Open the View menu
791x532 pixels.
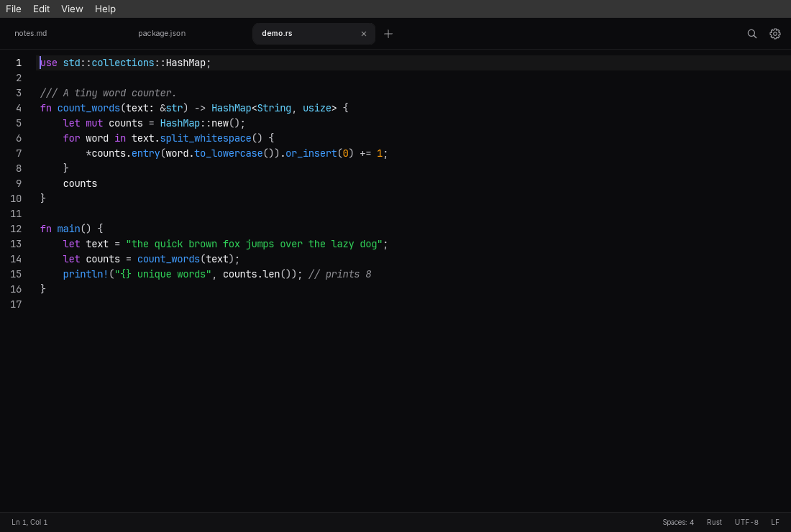tap(72, 9)
